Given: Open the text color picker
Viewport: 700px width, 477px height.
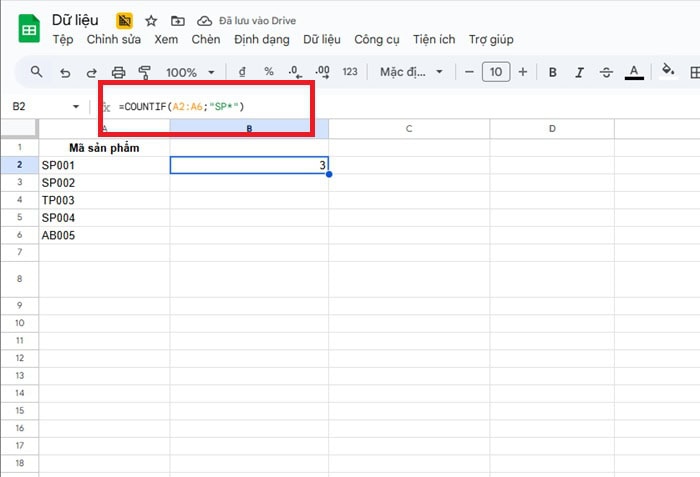Looking at the screenshot, I should point(633,72).
